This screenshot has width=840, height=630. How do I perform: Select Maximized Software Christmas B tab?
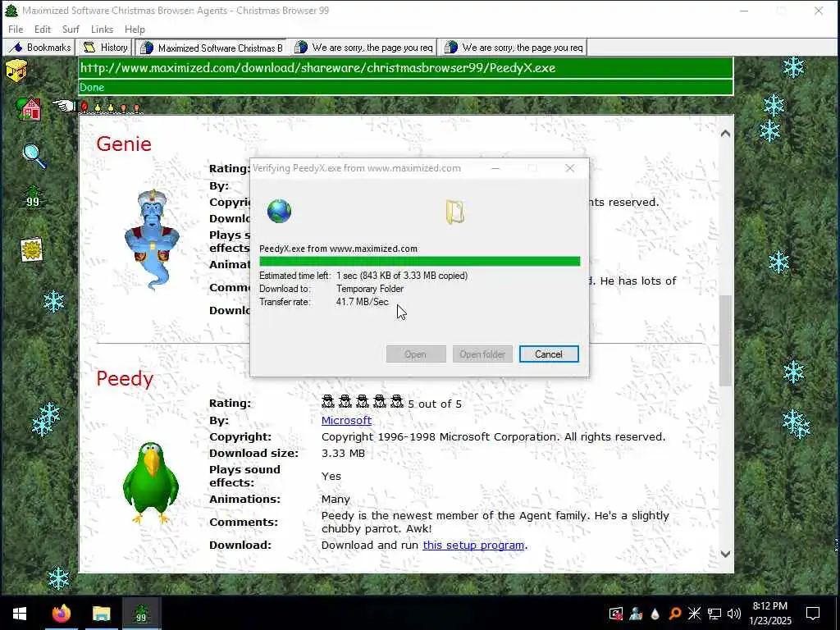pos(211,48)
